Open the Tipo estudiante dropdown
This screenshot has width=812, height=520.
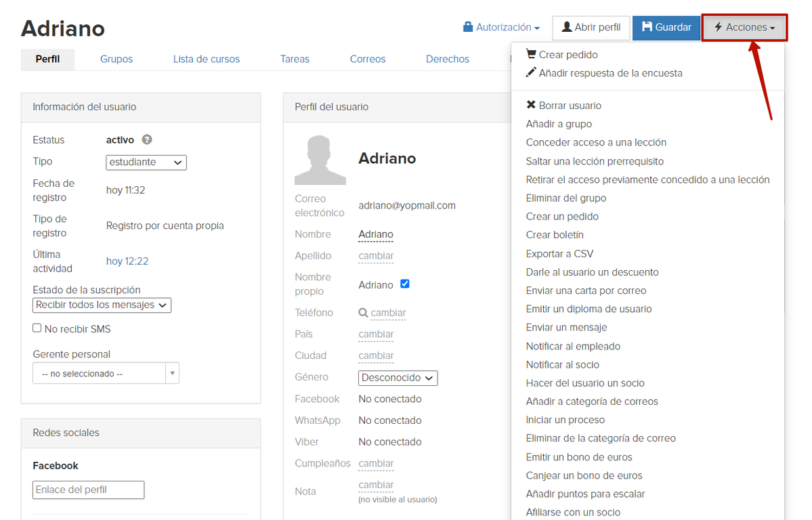(146, 162)
